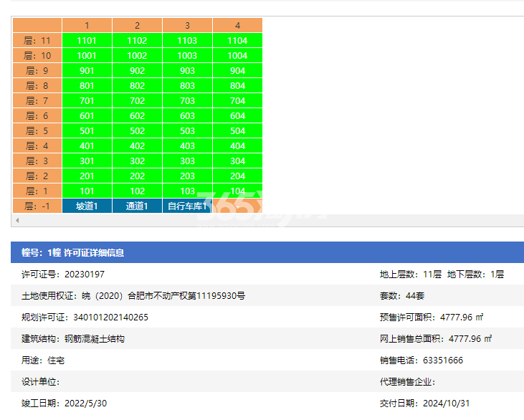Click the 幢号: 1幢 许可证详细信息 header bar

267,252
